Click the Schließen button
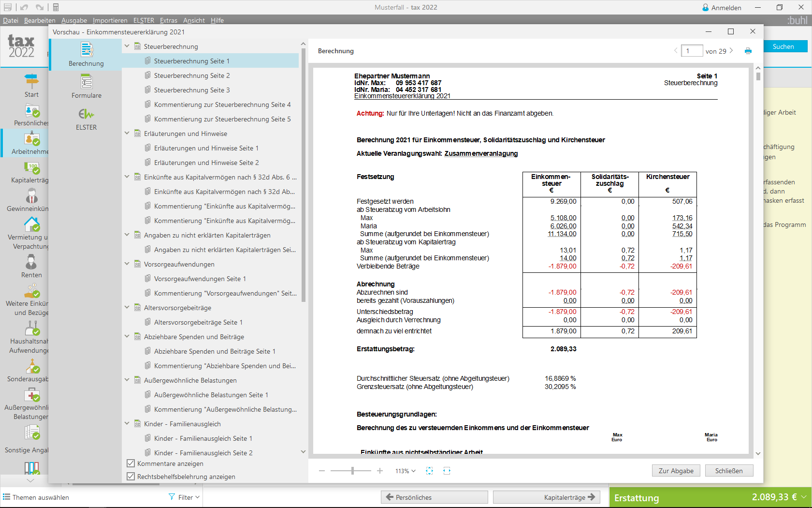The width and height of the screenshot is (812, 508). point(729,471)
